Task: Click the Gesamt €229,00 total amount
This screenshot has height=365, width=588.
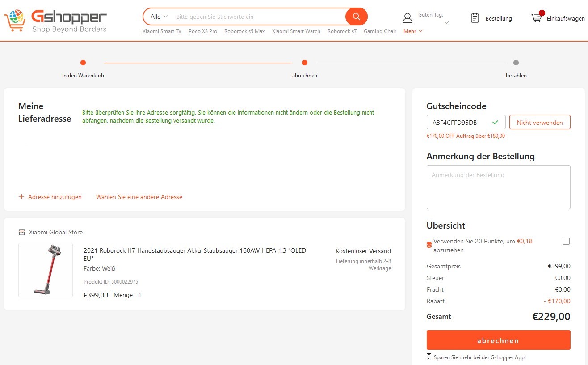Action: (x=551, y=316)
